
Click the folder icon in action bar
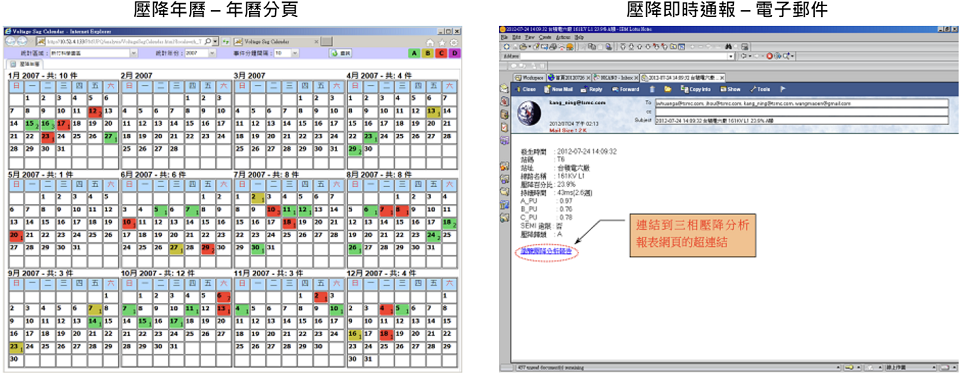(x=667, y=89)
